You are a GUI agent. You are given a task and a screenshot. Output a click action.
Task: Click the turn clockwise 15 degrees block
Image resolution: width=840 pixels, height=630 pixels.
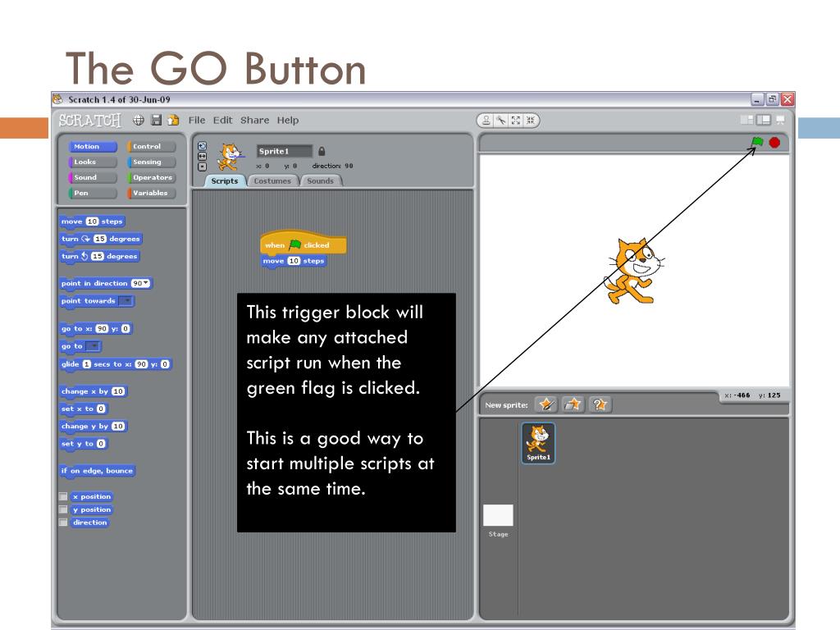(101, 239)
